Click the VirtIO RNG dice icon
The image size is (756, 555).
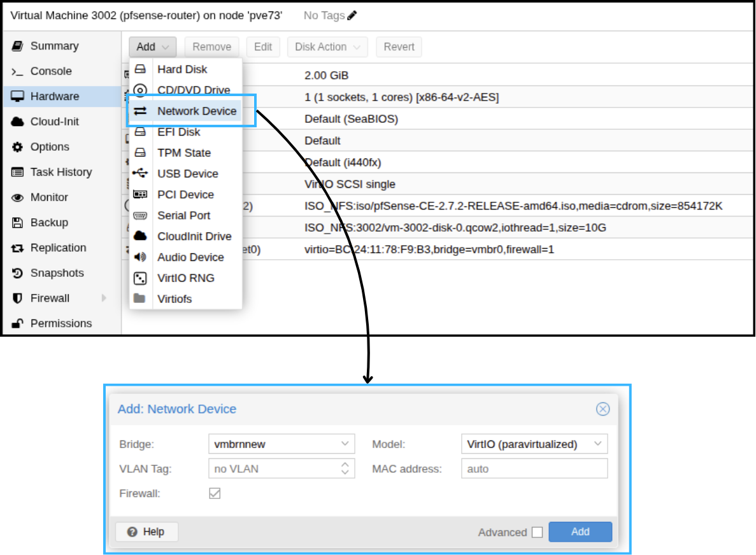click(x=140, y=278)
